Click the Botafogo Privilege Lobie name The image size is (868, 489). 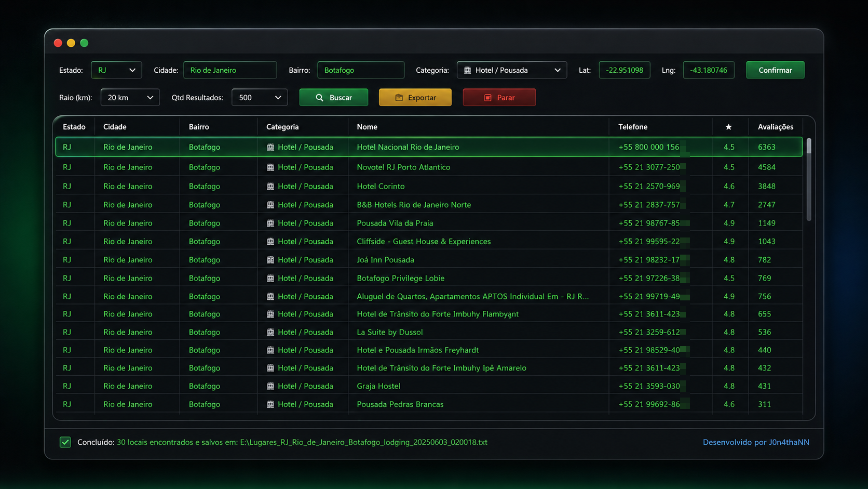[x=401, y=278]
